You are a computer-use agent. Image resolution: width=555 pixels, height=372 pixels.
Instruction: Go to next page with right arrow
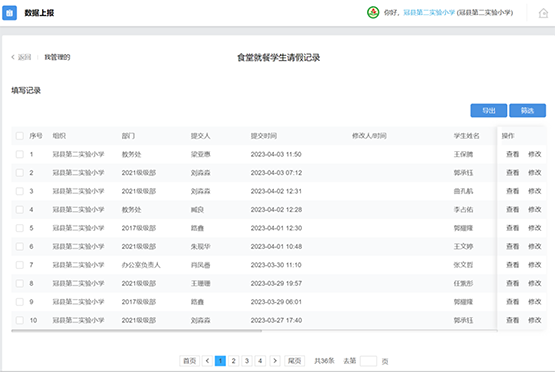275,361
